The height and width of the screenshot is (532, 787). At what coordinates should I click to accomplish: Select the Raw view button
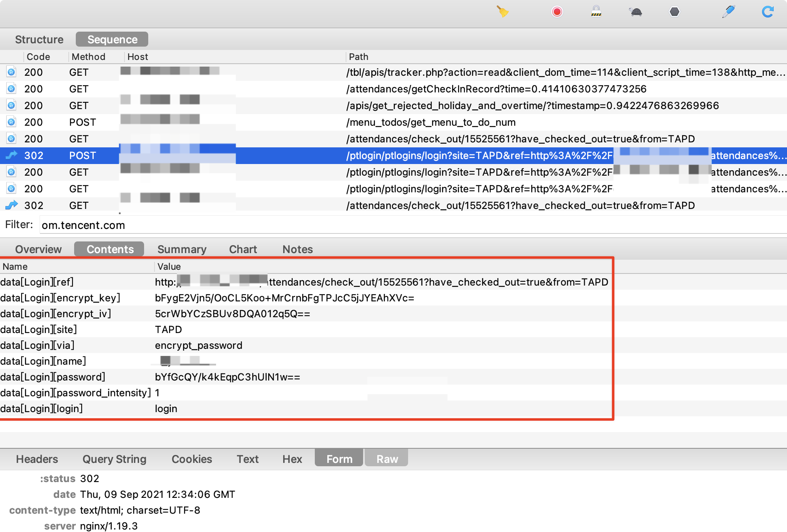pyautogui.click(x=386, y=458)
